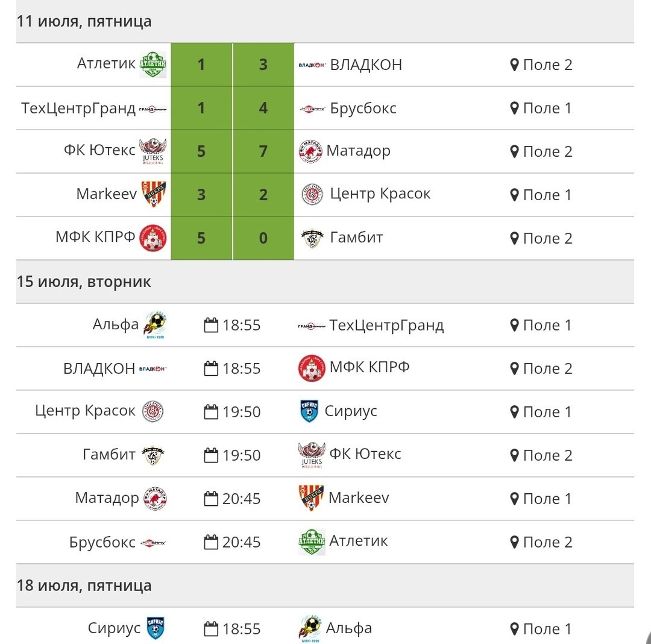Click the Гамбит logo in the МФК КПРФ 5:0 match

pos(312,238)
